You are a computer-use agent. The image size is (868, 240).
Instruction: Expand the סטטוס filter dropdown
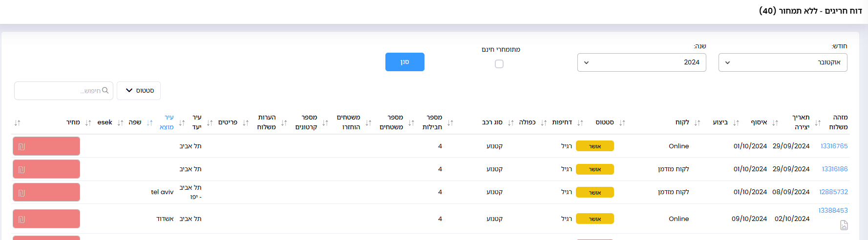139,91
